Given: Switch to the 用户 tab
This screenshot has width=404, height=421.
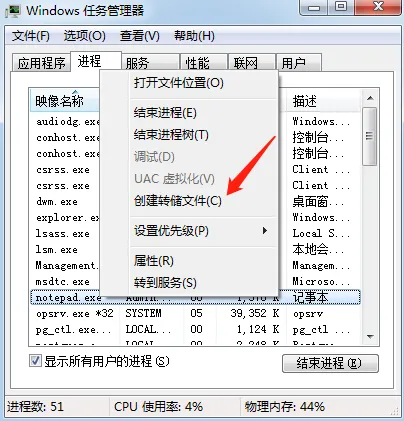Looking at the screenshot, I should coord(299,63).
